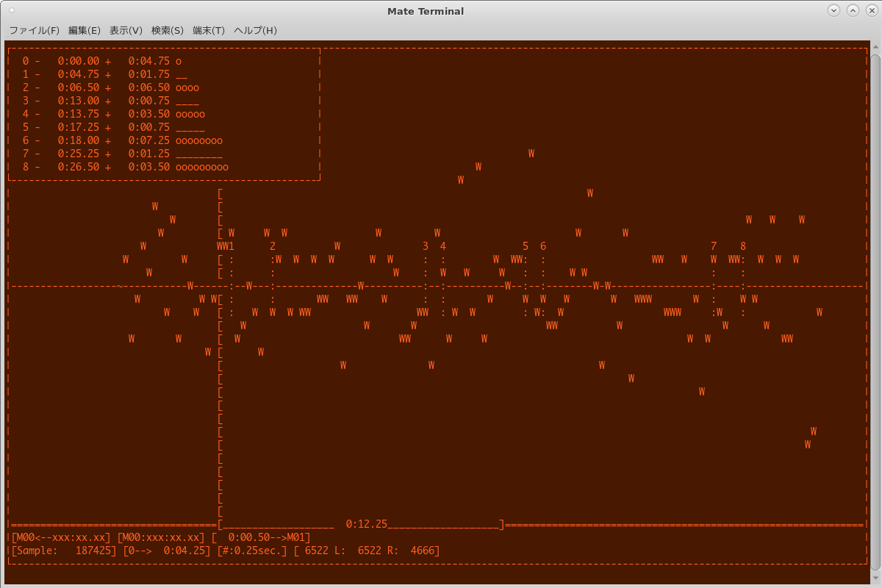Image resolution: width=882 pixels, height=588 pixels.
Task: Open the ヘルプ(H) menu
Action: coord(255,30)
